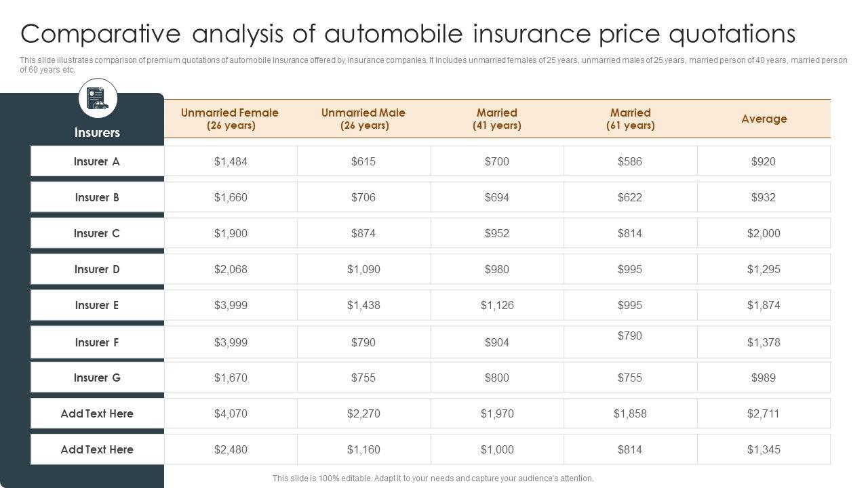This screenshot has height=488, width=868.
Task: Click the Insurer E row label
Action: pos(97,305)
